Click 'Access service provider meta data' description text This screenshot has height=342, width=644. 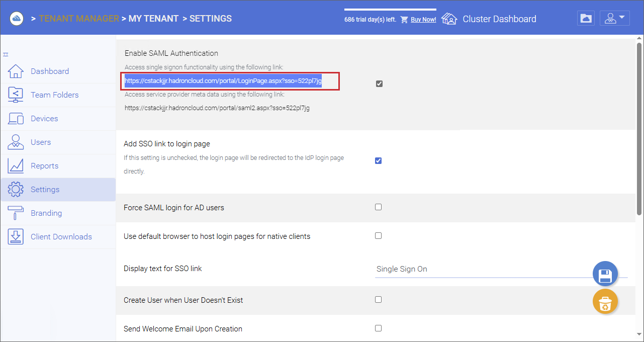205,94
